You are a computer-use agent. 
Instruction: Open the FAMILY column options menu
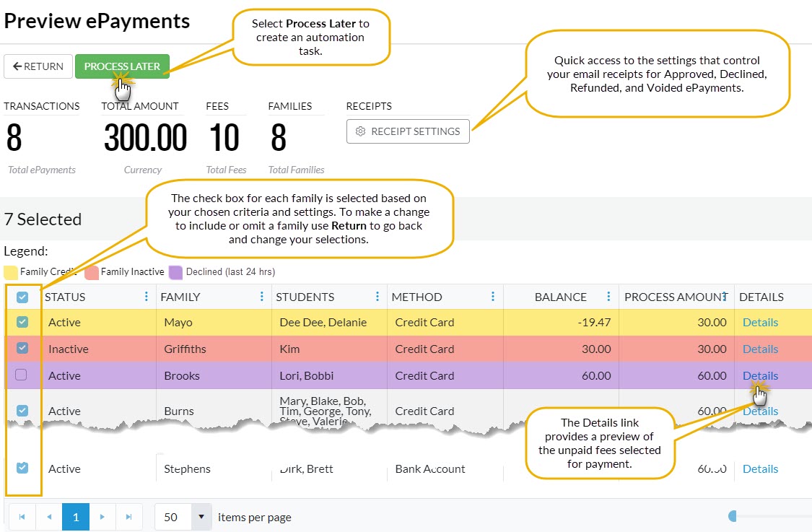click(x=261, y=297)
